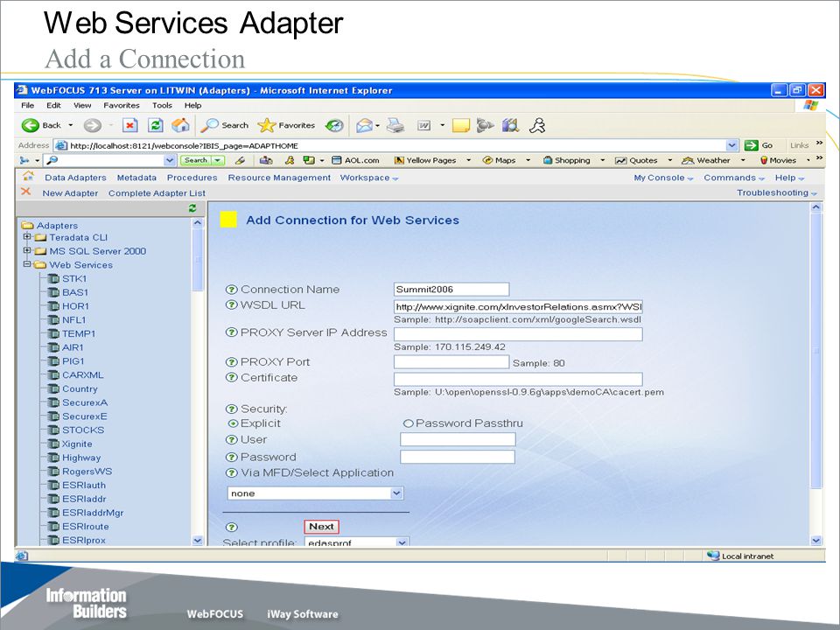Click the Research book icon in the toolbar
The image size is (840, 630).
tap(510, 125)
